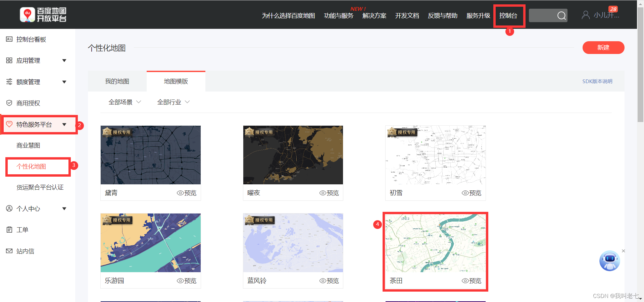Viewport: 644px width, 302px height.
Task: Click the 商用授权 shield icon
Action: coord(9,103)
